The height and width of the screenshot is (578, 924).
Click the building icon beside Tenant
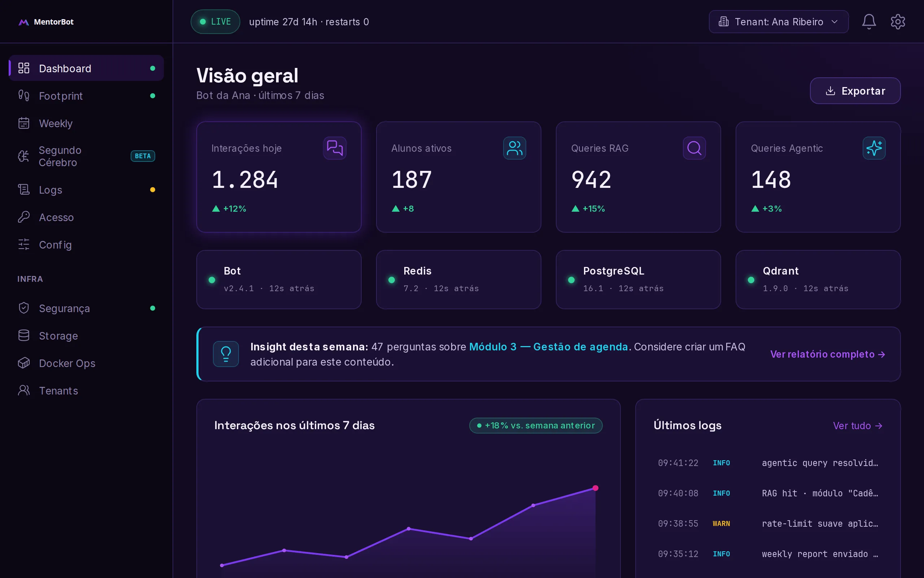coord(724,22)
